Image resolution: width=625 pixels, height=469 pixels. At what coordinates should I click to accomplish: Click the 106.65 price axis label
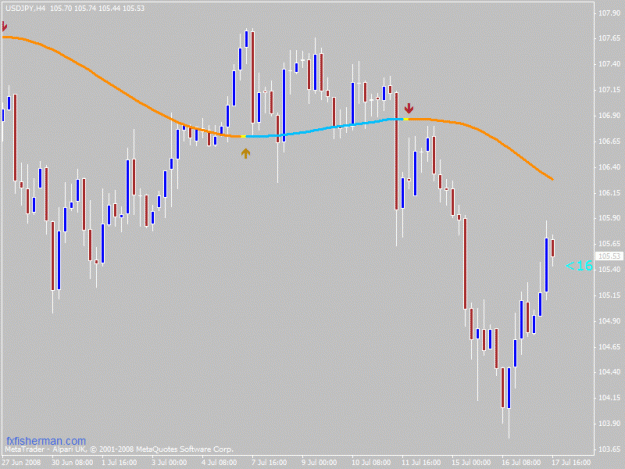tap(609, 141)
